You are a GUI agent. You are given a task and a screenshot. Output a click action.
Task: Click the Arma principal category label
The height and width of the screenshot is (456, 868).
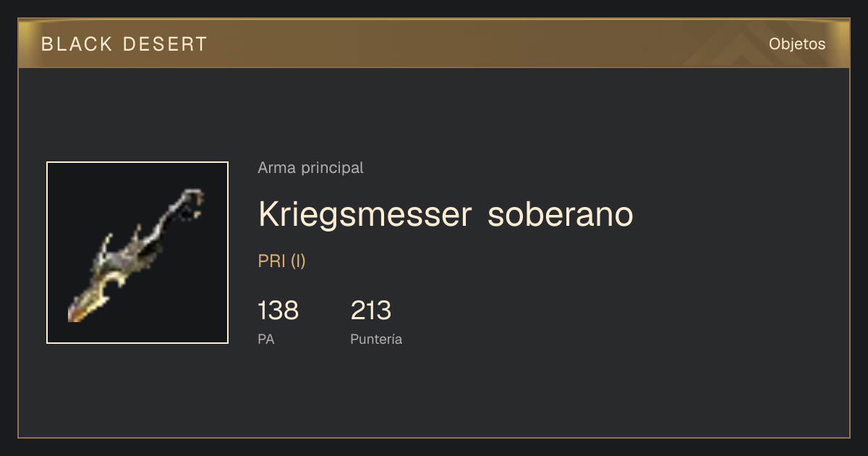click(x=310, y=168)
